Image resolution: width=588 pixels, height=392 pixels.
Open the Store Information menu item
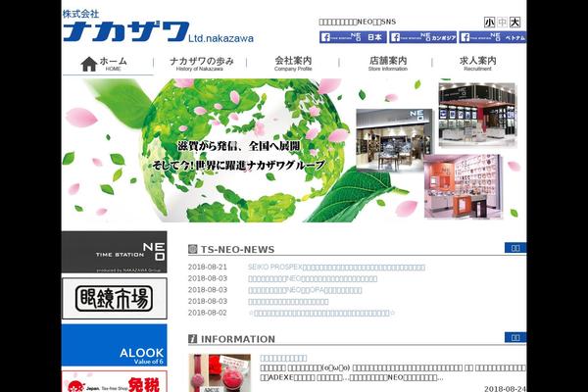click(x=388, y=64)
